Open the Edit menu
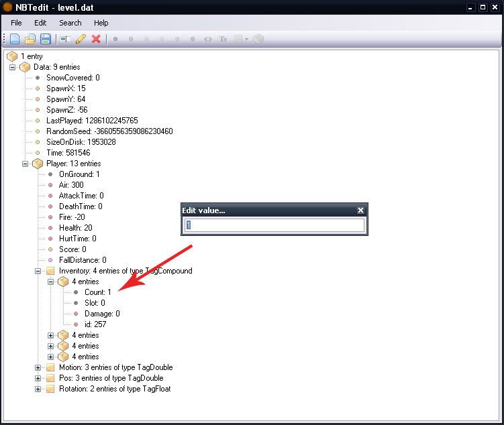This screenshot has width=504, height=425. [x=40, y=23]
